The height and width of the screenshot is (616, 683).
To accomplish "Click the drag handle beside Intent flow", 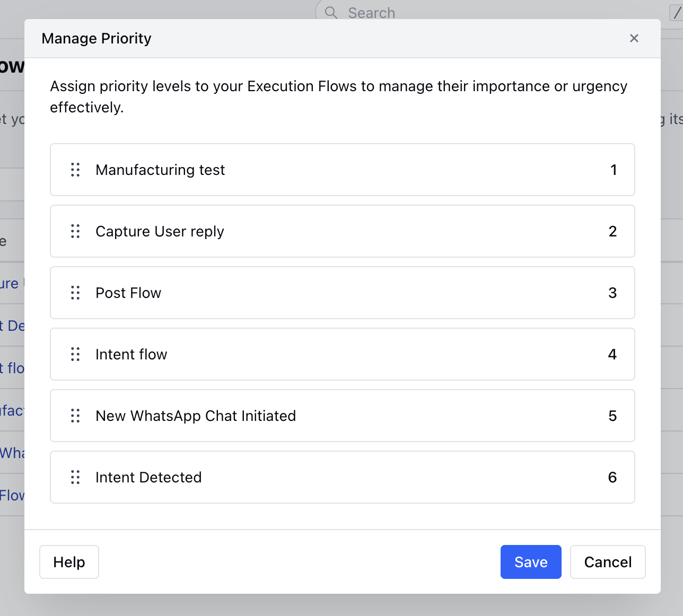I will [75, 354].
